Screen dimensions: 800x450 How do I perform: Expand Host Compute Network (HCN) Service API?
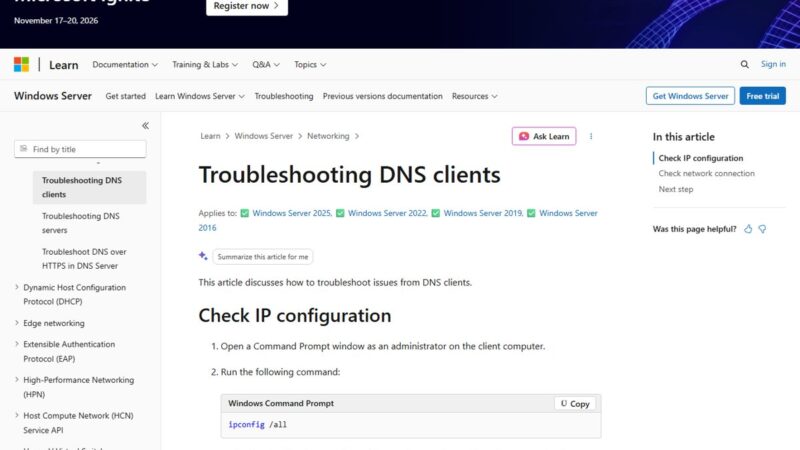[17, 415]
